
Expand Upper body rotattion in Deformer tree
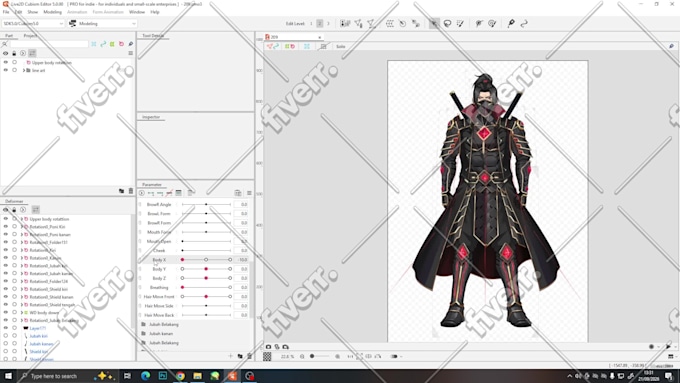(x=22, y=219)
